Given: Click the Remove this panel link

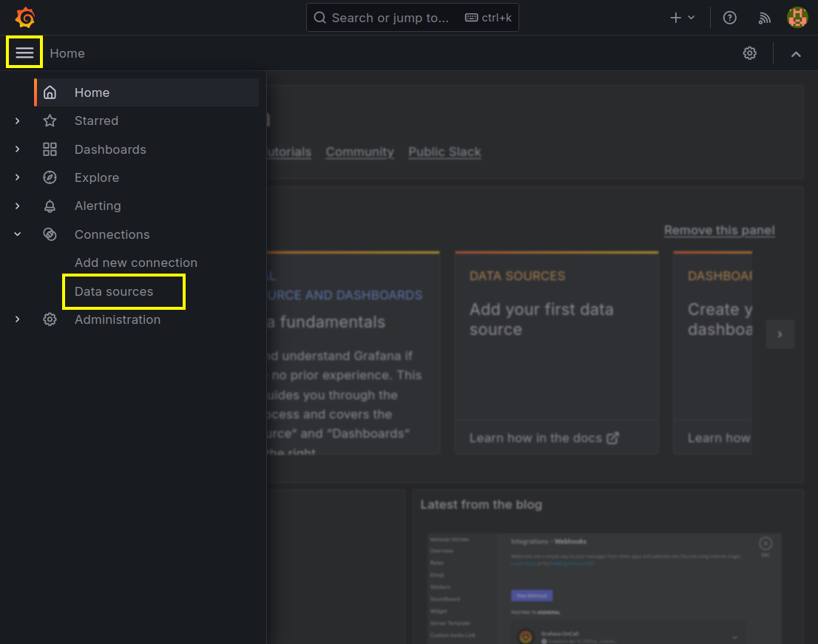Looking at the screenshot, I should pyautogui.click(x=719, y=230).
